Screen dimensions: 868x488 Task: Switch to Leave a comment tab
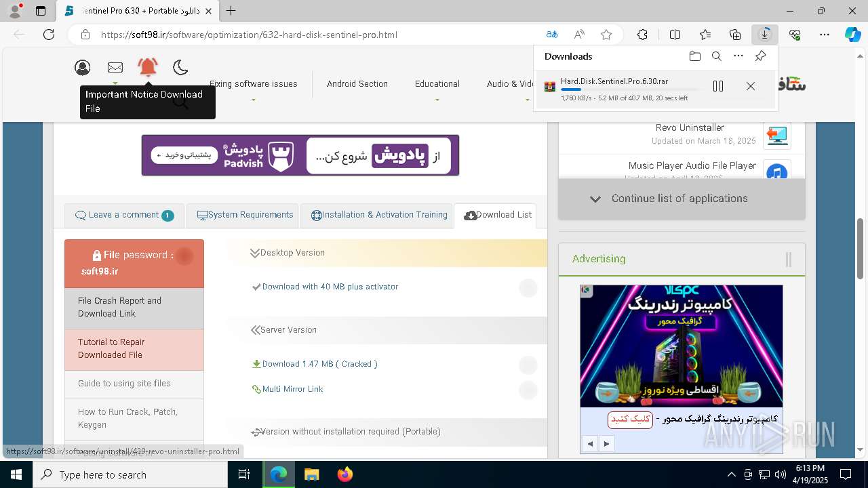(124, 215)
